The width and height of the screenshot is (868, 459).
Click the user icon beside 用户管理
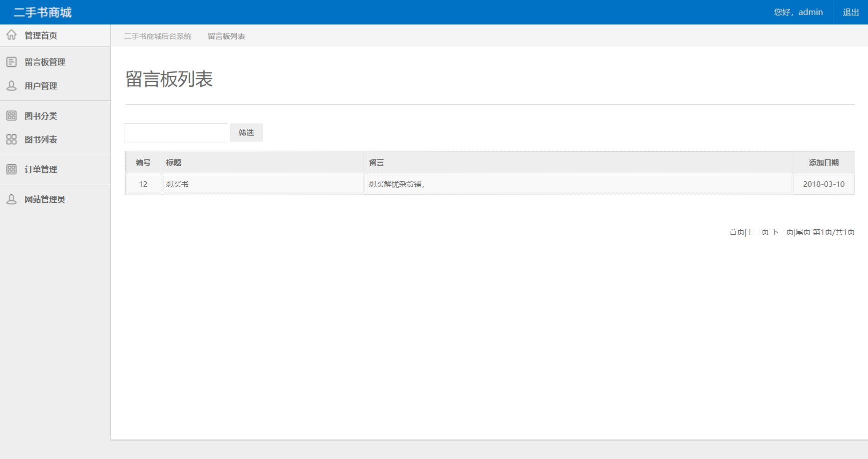[11, 86]
